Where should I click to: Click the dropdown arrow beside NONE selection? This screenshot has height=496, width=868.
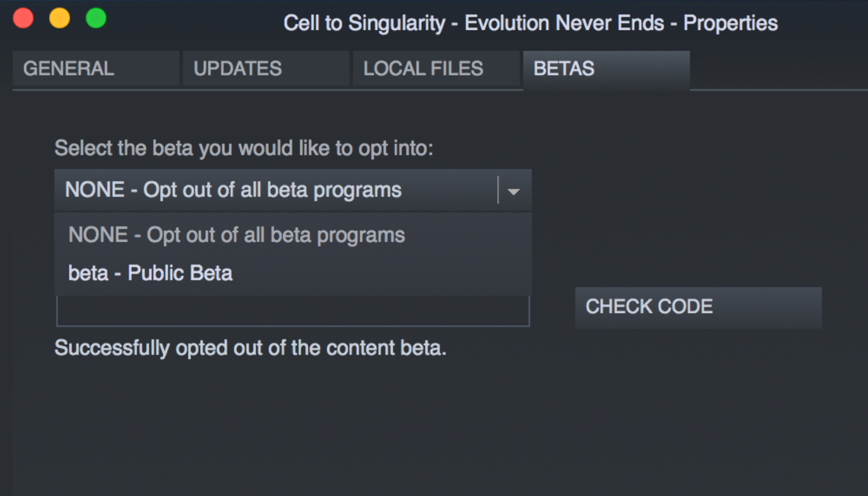(x=514, y=191)
